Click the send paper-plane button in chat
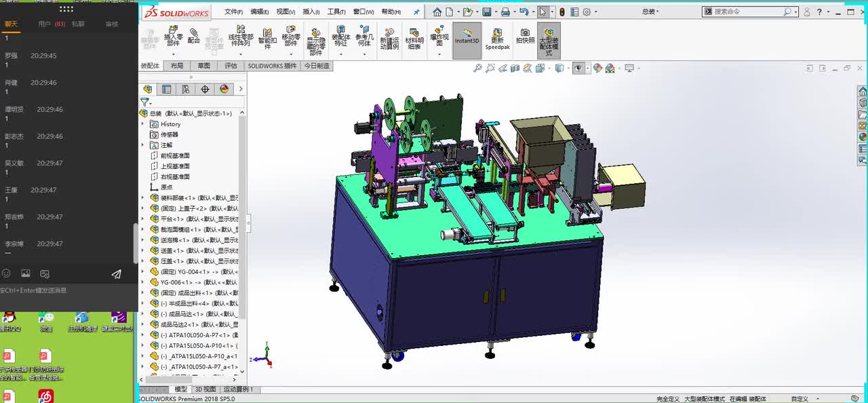This screenshot has height=403, width=868. 117,274
